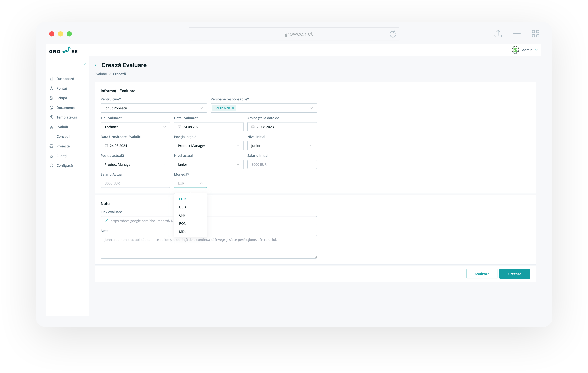This screenshot has width=588, height=373.
Task: Open Dashboard in the sidebar
Action: (x=65, y=79)
